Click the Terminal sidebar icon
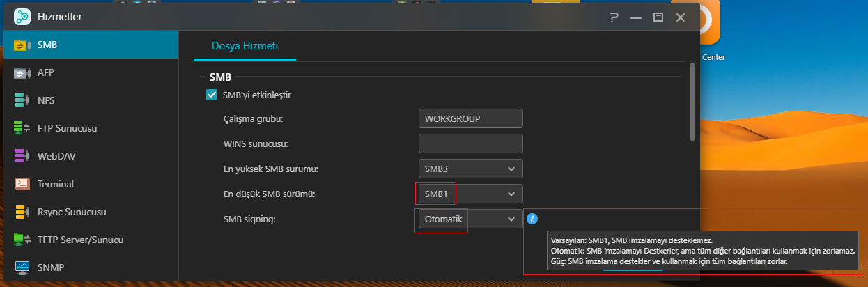 [x=22, y=184]
